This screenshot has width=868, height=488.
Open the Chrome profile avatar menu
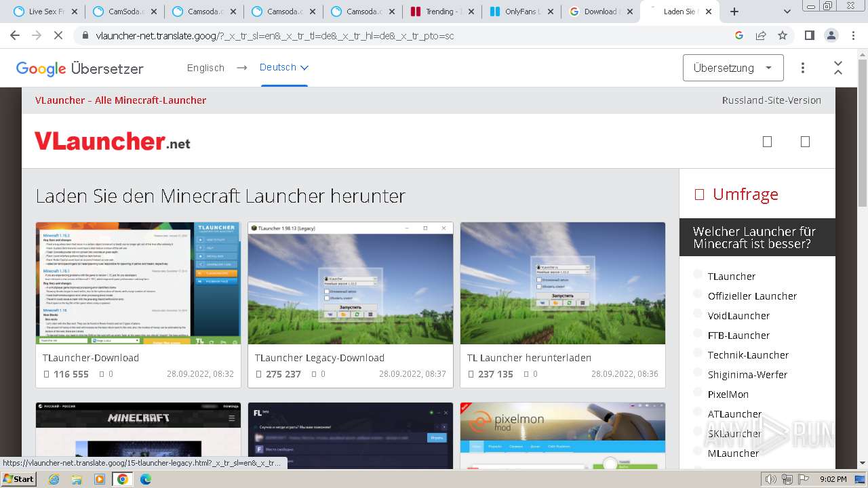831,36
